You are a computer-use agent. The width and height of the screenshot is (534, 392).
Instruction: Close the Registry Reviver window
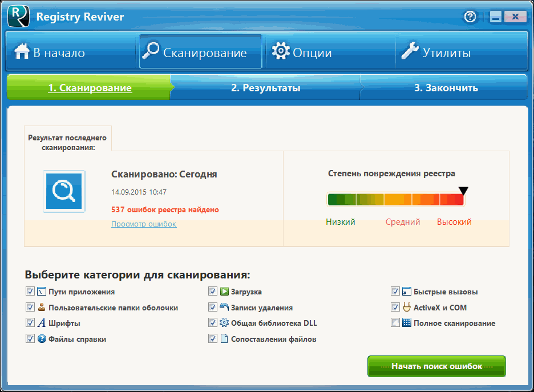point(515,17)
